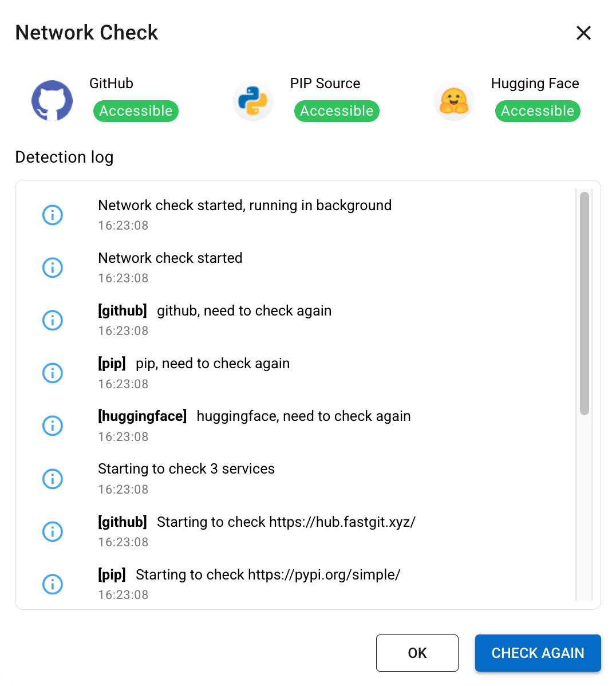The width and height of the screenshot is (616, 686).
Task: Select the info icon next to '[github] github, need to check again'
Action: pyautogui.click(x=52, y=320)
